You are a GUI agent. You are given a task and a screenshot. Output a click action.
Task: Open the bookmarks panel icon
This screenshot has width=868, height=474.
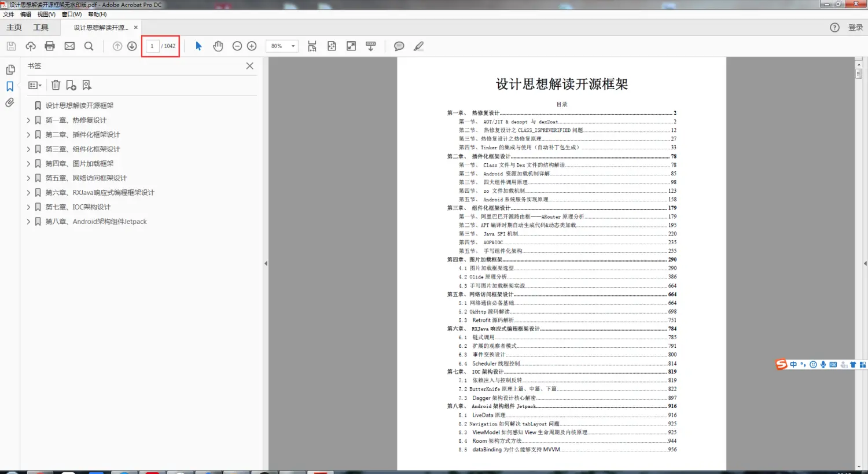10,86
